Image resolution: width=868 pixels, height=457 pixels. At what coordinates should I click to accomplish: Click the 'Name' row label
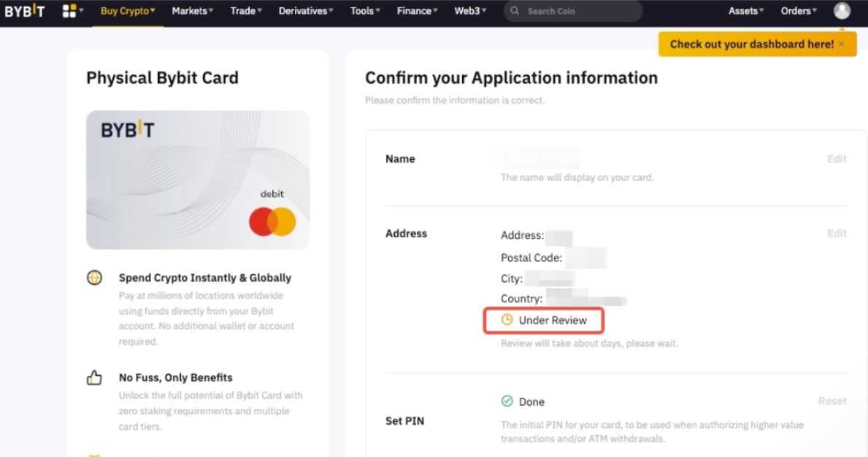point(400,159)
